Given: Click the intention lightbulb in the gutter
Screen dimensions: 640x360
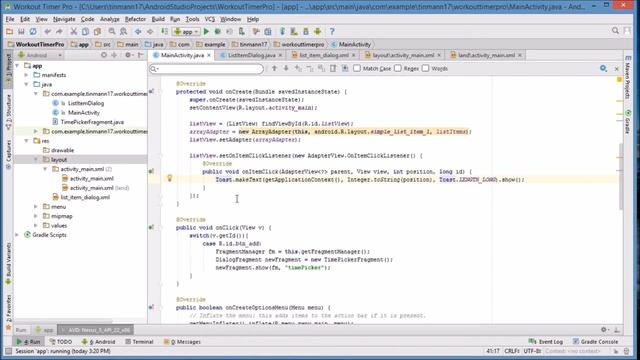Looking at the screenshot, I should click(x=170, y=178).
